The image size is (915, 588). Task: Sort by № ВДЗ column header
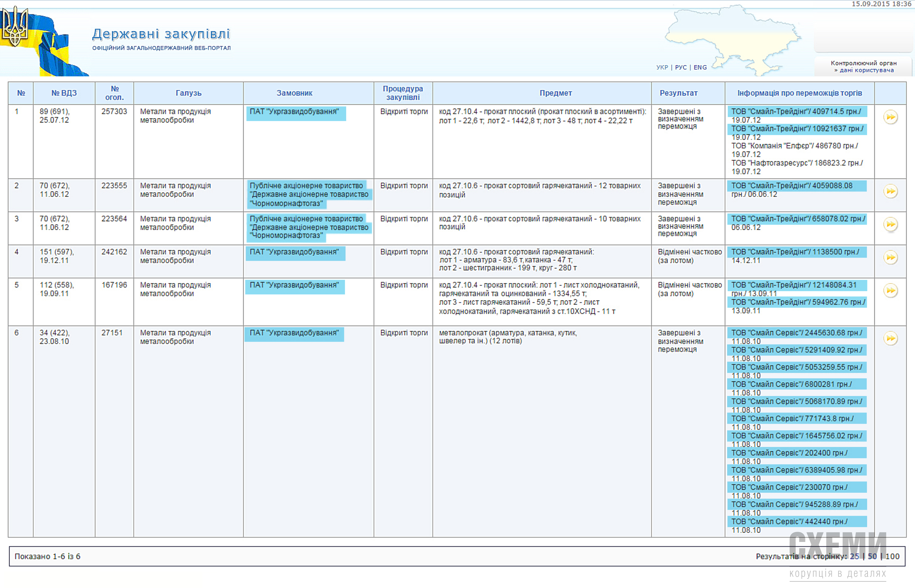point(64,93)
